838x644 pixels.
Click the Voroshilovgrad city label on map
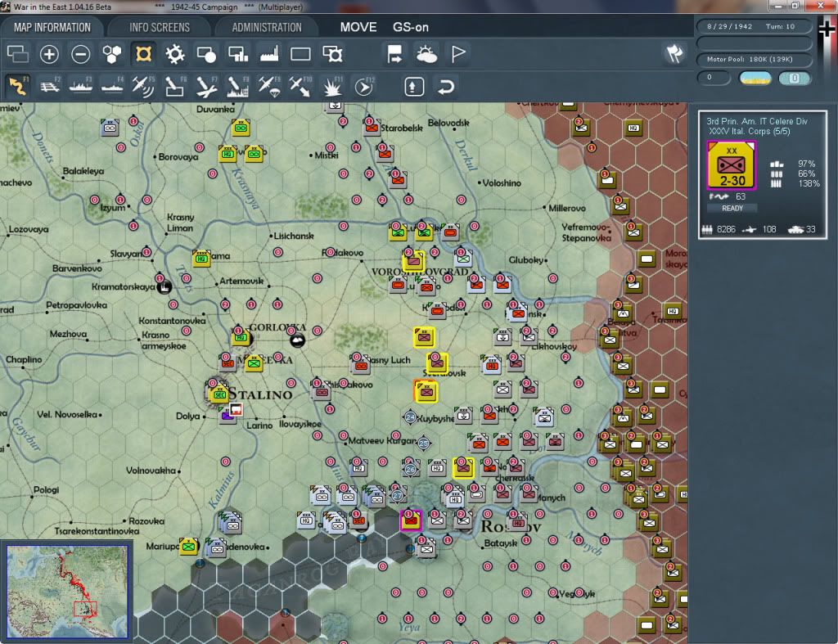(x=420, y=272)
